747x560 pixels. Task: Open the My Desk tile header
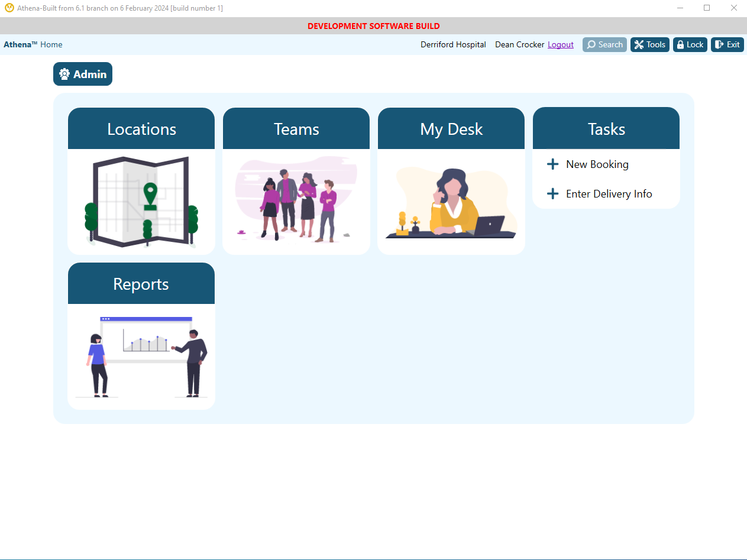coord(451,128)
